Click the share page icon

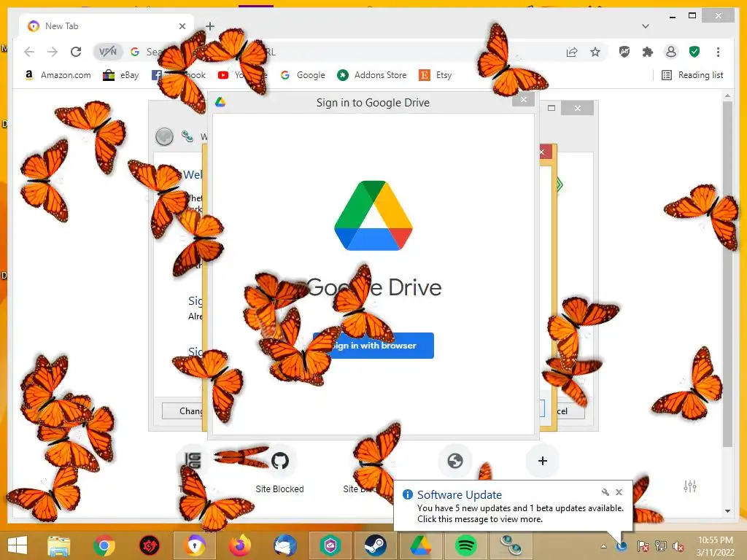(572, 52)
